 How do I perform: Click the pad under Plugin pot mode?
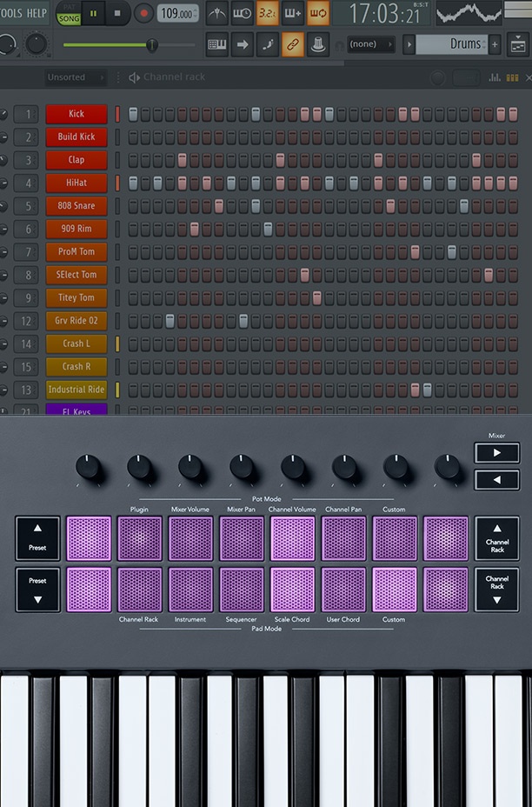click(139, 538)
